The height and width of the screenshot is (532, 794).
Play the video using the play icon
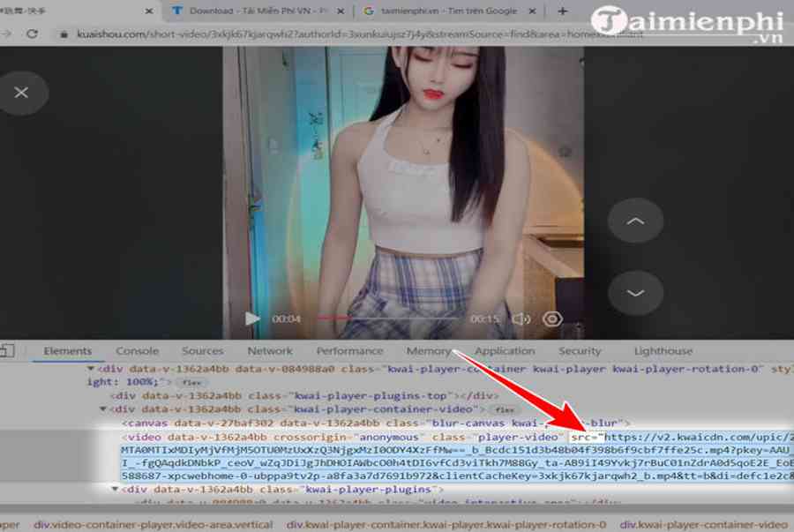(x=252, y=318)
